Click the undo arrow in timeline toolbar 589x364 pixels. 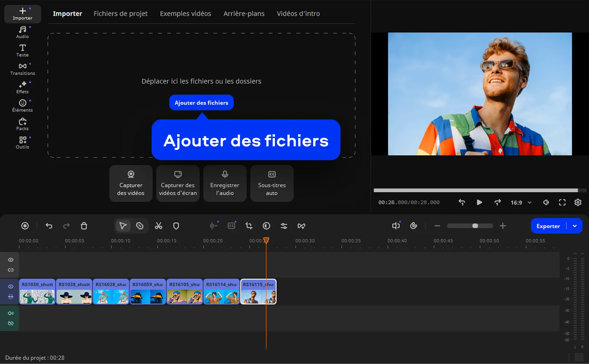[49, 226]
